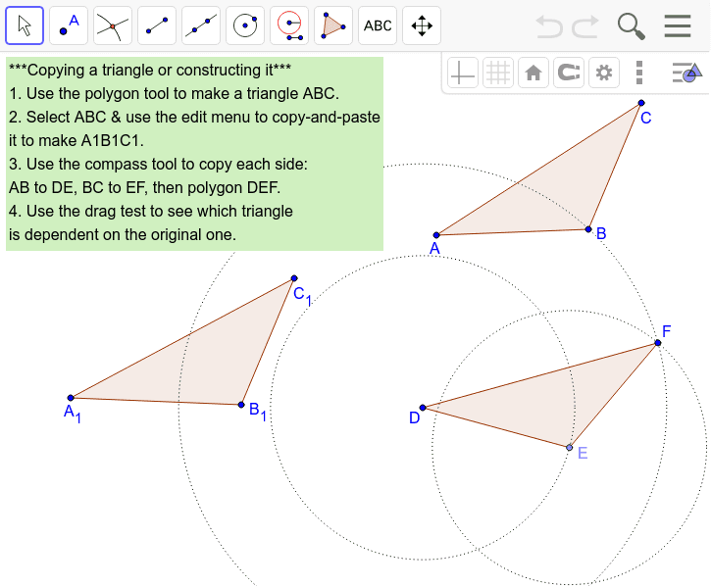Click the text '3. Use the compass tool'

(x=158, y=165)
